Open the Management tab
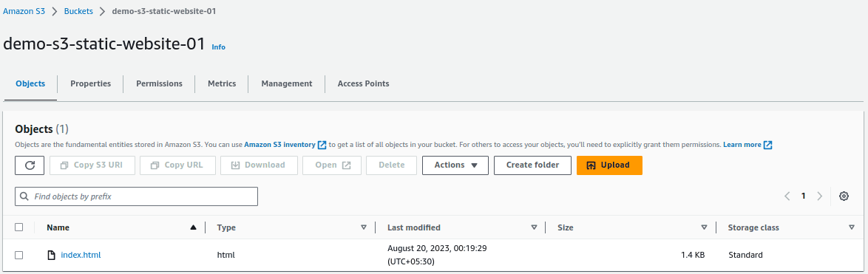Image resolution: width=868 pixels, height=274 pixels. (287, 83)
